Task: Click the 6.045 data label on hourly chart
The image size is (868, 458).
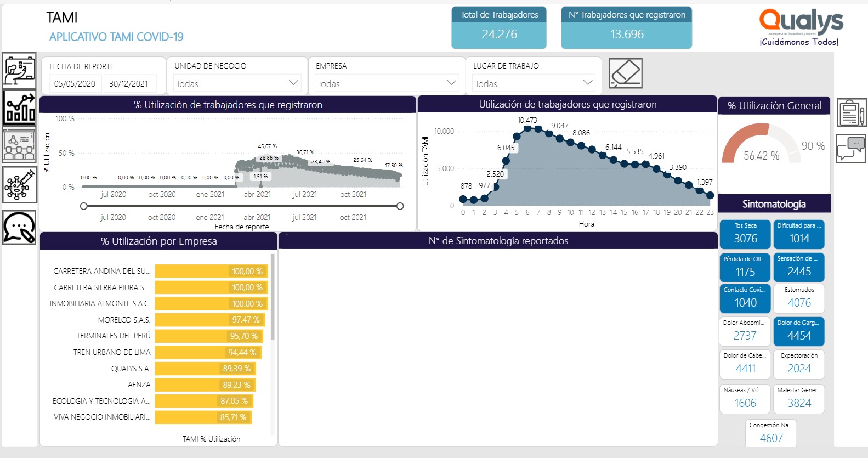Action: [x=506, y=148]
